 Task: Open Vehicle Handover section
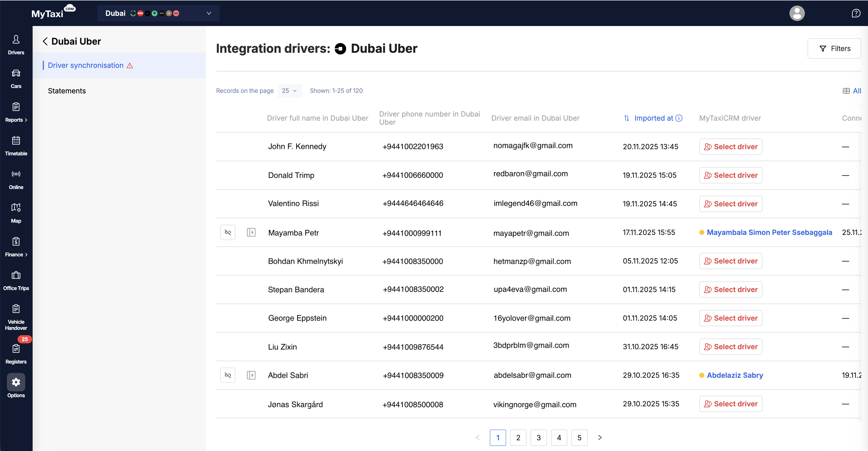tap(16, 317)
